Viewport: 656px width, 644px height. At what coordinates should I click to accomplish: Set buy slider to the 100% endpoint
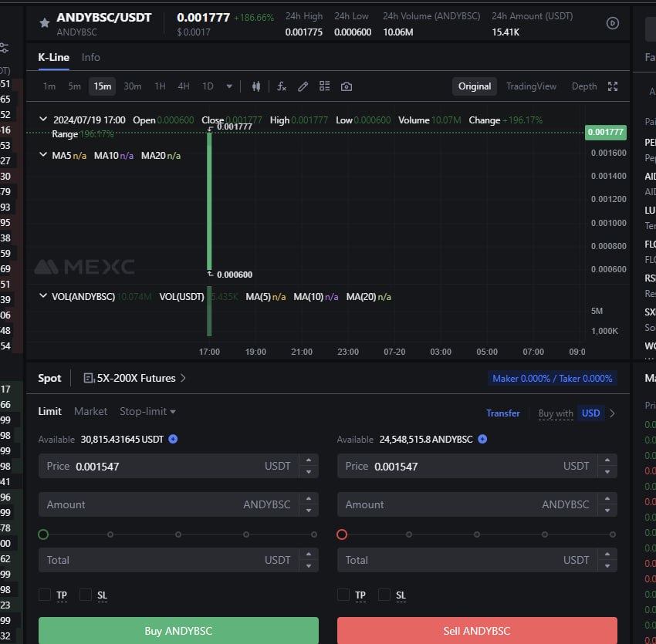pos(314,534)
